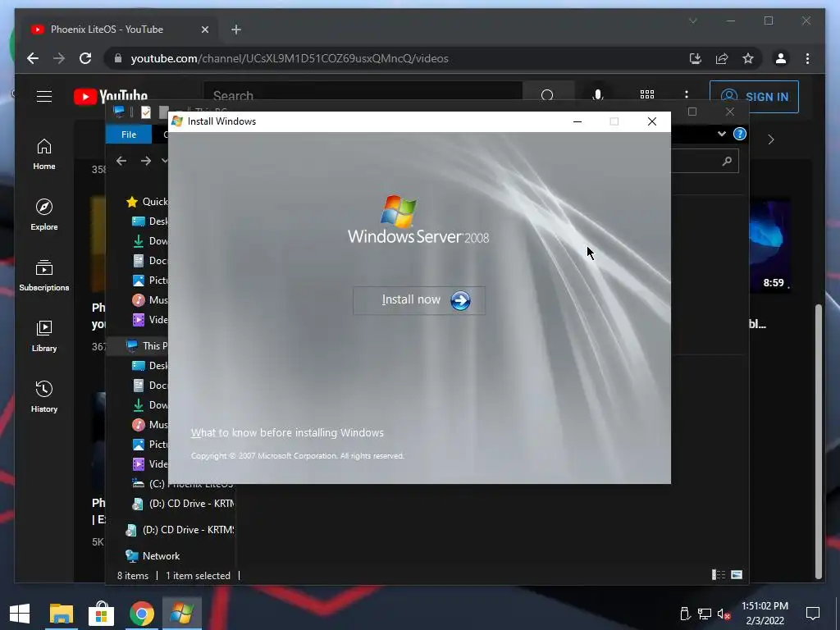
Task: Open File Explorer help icon
Action: [x=740, y=134]
